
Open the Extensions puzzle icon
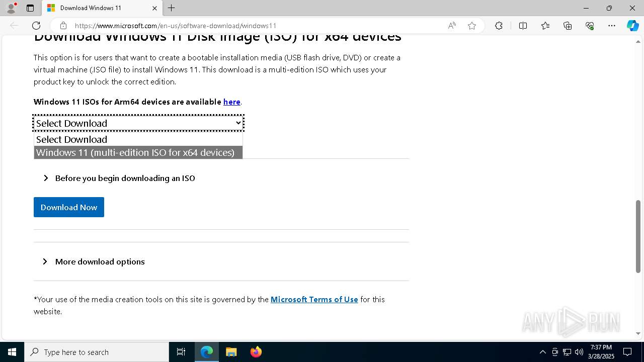(x=499, y=26)
